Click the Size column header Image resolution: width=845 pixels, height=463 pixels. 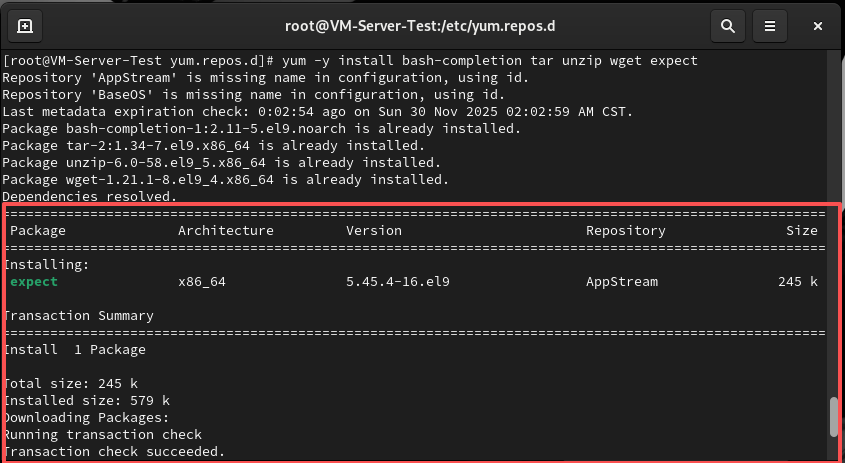point(801,230)
